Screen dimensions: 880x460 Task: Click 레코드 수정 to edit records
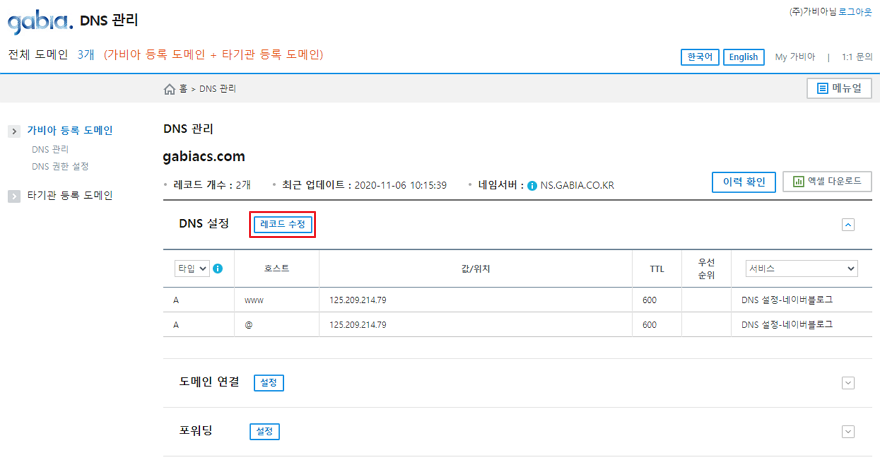click(282, 224)
